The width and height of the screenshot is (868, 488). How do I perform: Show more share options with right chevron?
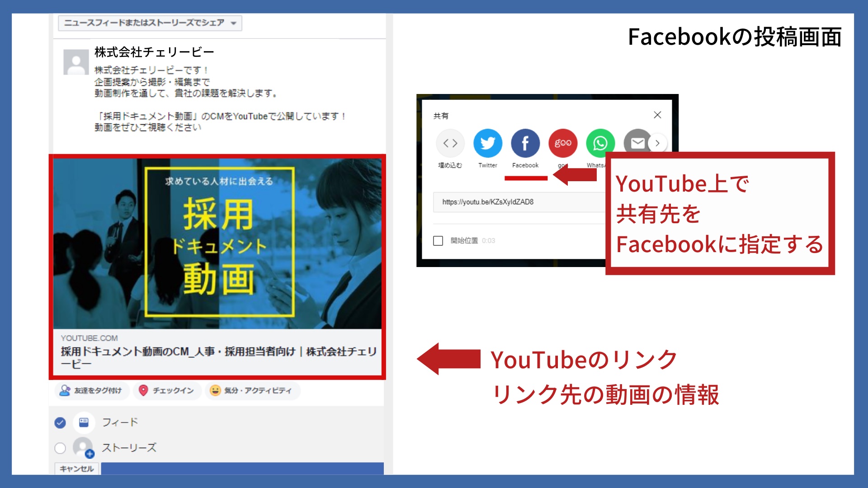click(x=657, y=143)
